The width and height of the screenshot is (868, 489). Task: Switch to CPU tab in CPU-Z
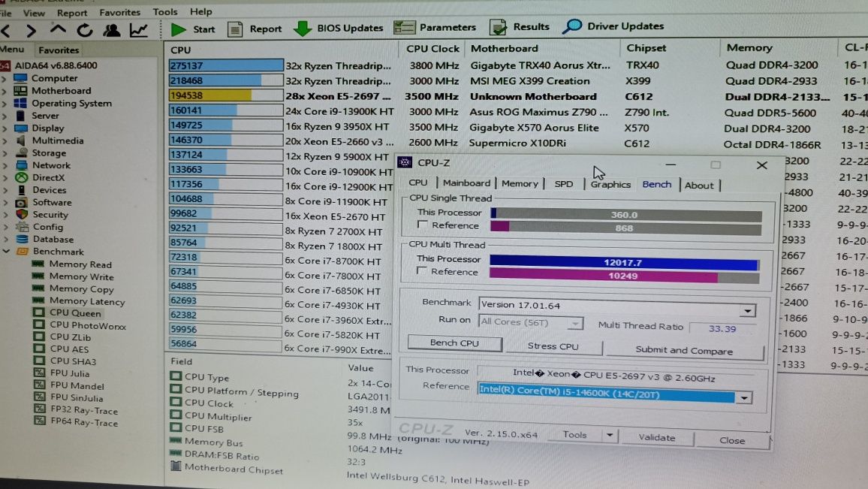point(418,183)
